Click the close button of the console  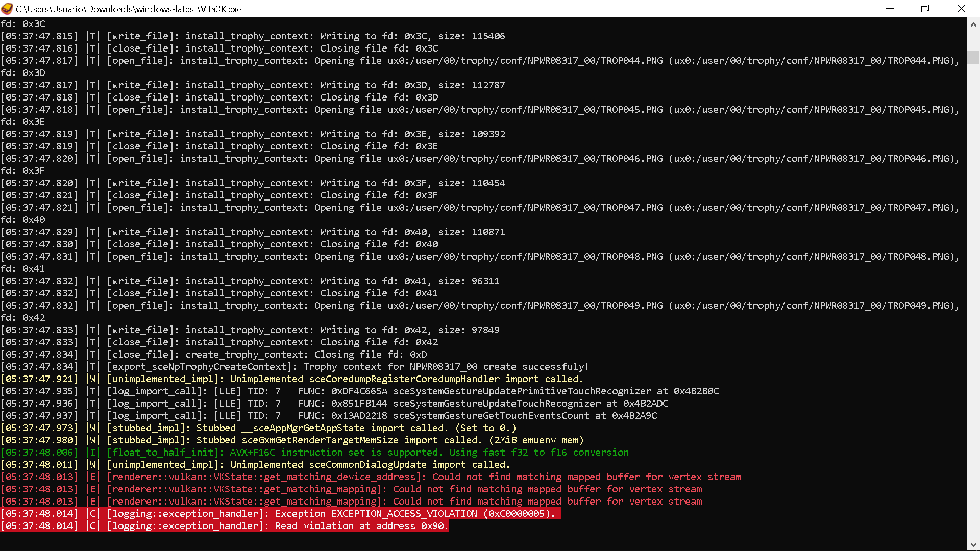click(x=962, y=9)
